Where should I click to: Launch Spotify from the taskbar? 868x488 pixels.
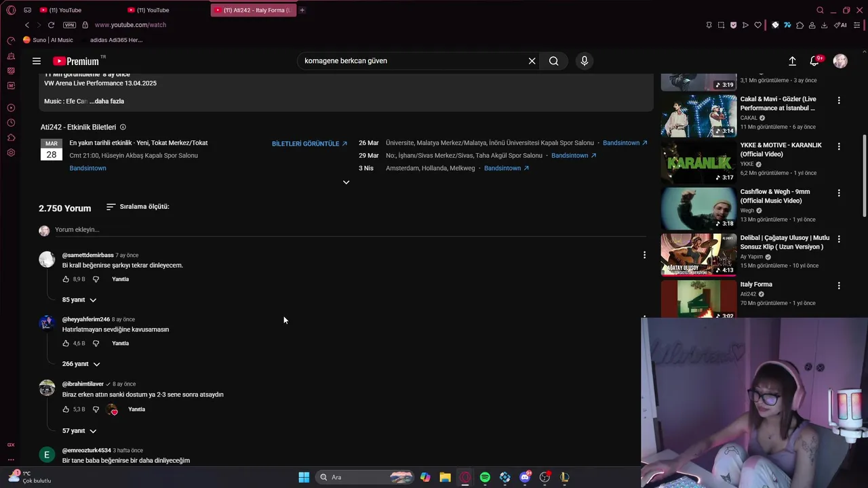pos(485,477)
